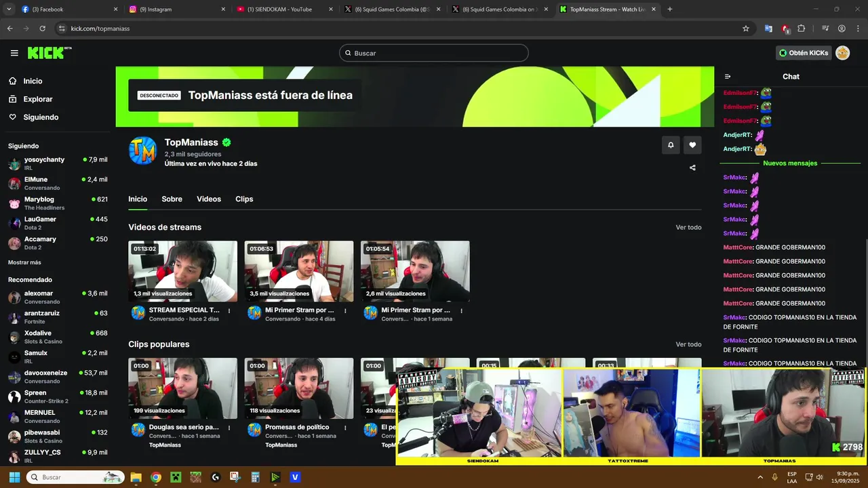
Task: Switch to the Videos tab
Action: (209, 199)
